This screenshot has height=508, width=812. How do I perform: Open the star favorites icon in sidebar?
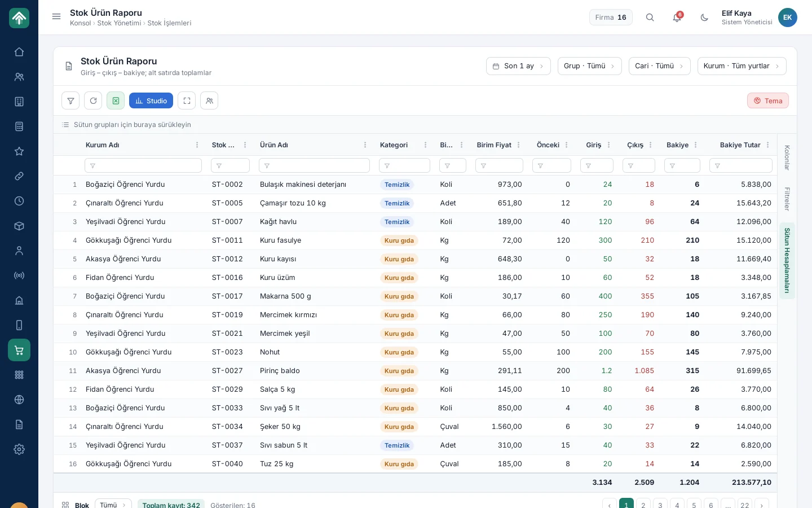coord(19,151)
